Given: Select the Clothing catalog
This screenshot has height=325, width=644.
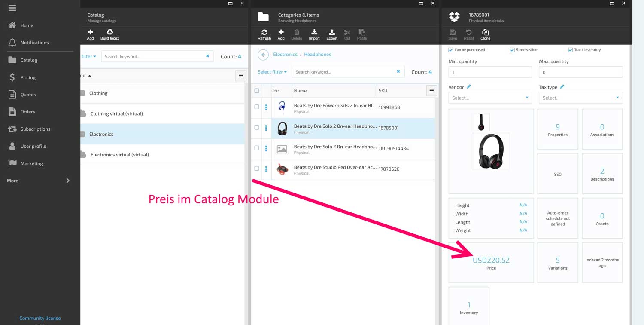Looking at the screenshot, I should pos(162,93).
